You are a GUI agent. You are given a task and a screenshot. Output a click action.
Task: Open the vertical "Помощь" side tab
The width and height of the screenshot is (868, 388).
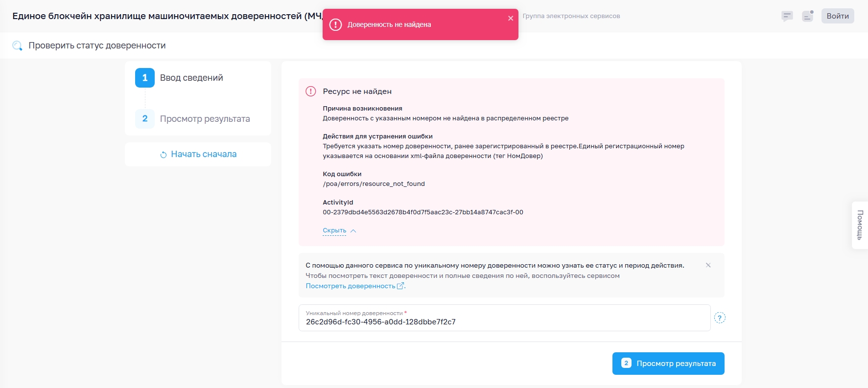coord(860,225)
